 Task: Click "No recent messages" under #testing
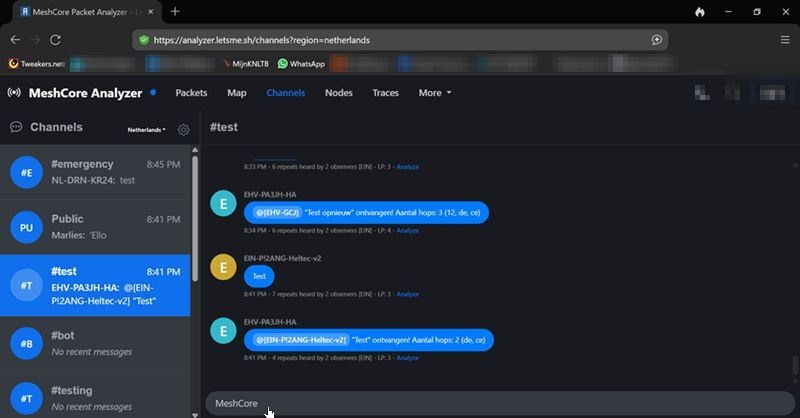92,407
